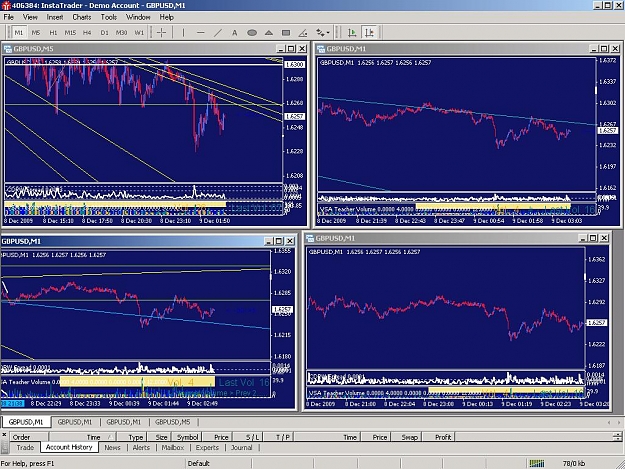
Task: Switch timeframe to M15
Action: [70, 33]
